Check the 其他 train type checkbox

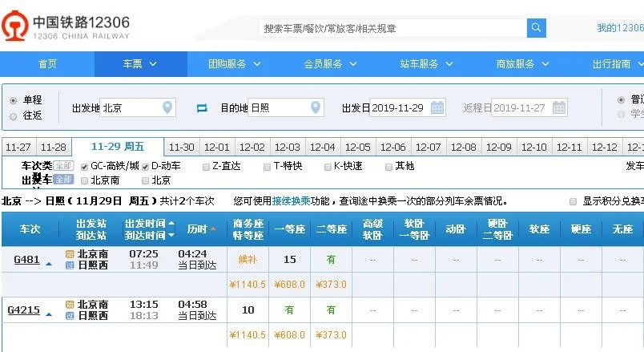pos(388,167)
